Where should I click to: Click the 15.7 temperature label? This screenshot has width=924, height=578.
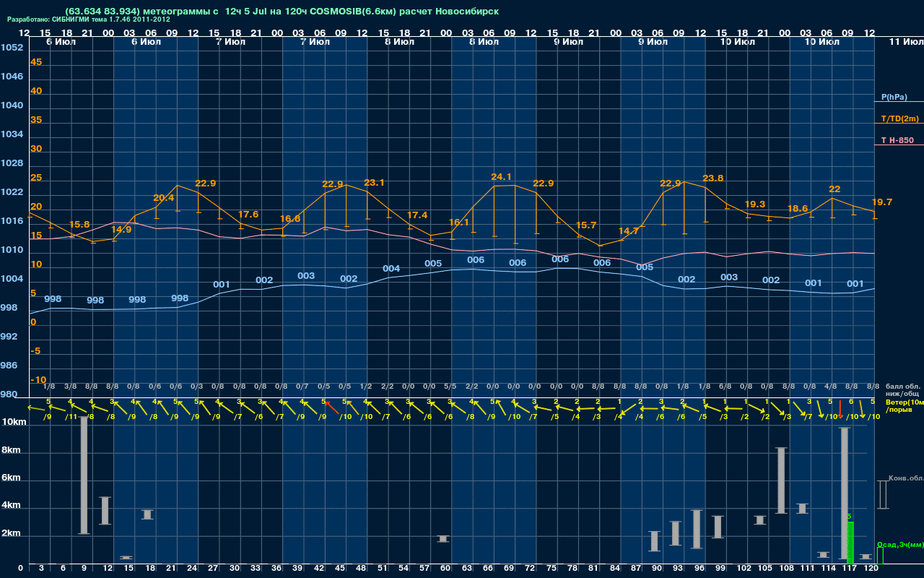point(586,225)
